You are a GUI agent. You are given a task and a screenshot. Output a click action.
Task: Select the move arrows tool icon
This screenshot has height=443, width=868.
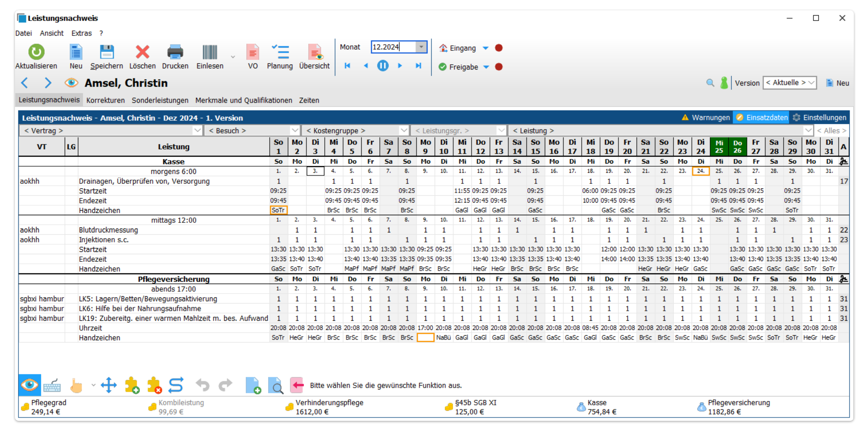pos(109,385)
